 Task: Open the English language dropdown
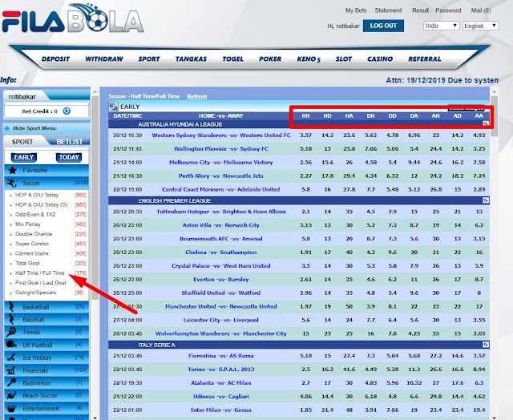481,26
